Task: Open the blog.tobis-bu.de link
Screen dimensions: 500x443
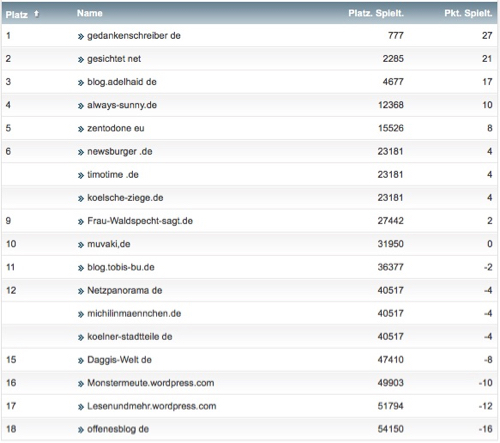Action: [x=121, y=267]
